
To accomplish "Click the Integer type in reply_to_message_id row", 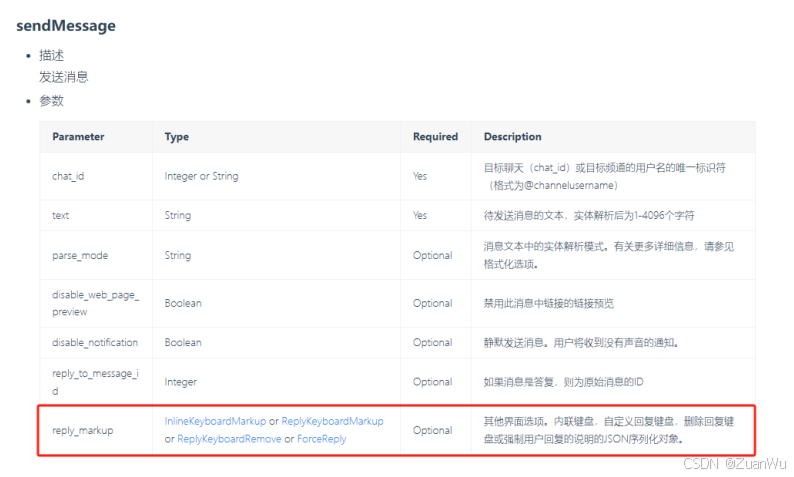I will click(181, 382).
